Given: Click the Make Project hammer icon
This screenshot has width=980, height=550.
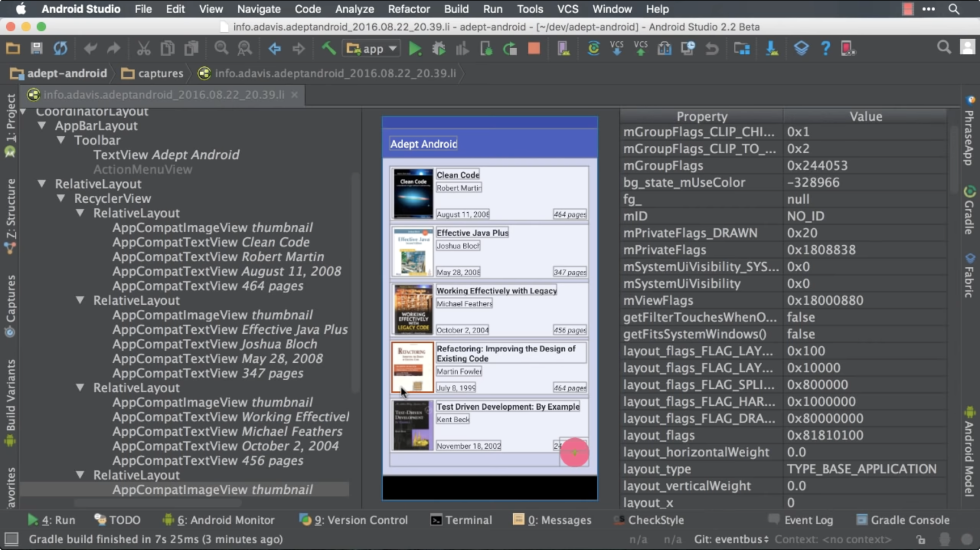Looking at the screenshot, I should pos(328,48).
